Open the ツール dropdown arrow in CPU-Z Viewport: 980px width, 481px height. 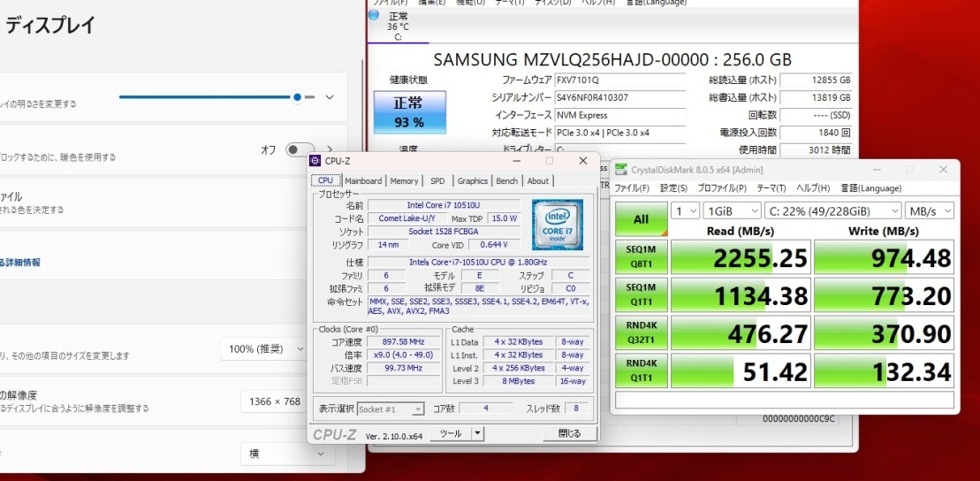[x=478, y=433]
